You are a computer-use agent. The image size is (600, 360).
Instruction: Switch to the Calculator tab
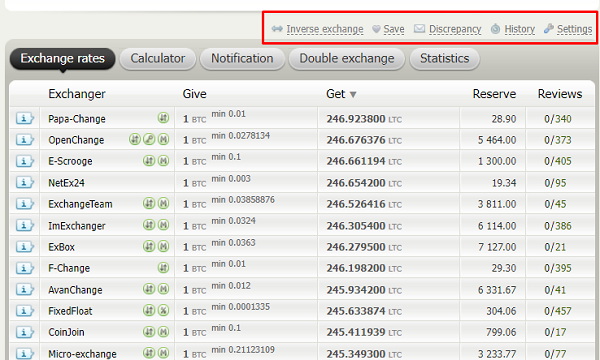point(158,59)
